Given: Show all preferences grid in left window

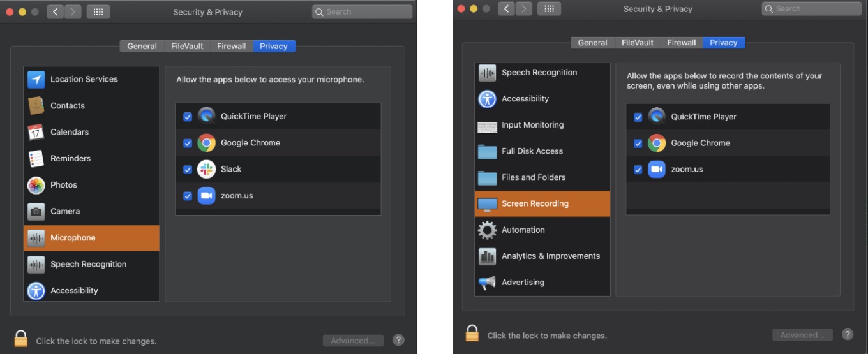Looking at the screenshot, I should pos(98,12).
